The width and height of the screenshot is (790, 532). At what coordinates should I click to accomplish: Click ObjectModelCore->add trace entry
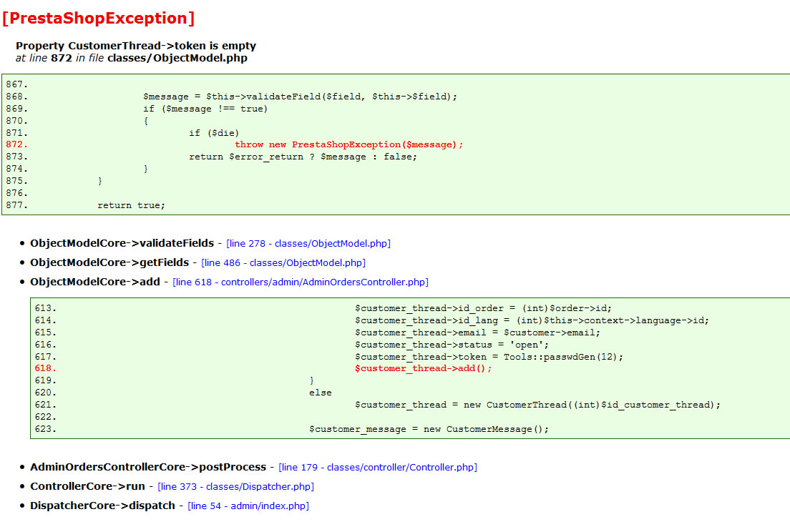pyautogui.click(x=95, y=282)
